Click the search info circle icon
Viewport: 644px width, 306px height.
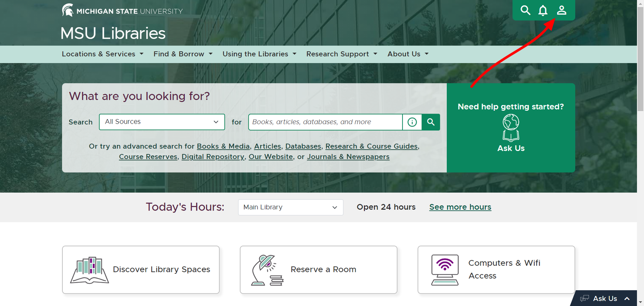pos(412,122)
